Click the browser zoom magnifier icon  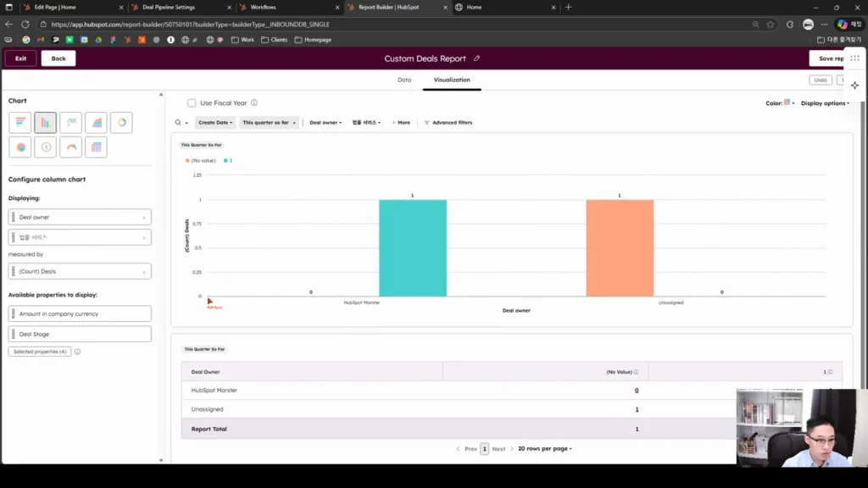755,25
